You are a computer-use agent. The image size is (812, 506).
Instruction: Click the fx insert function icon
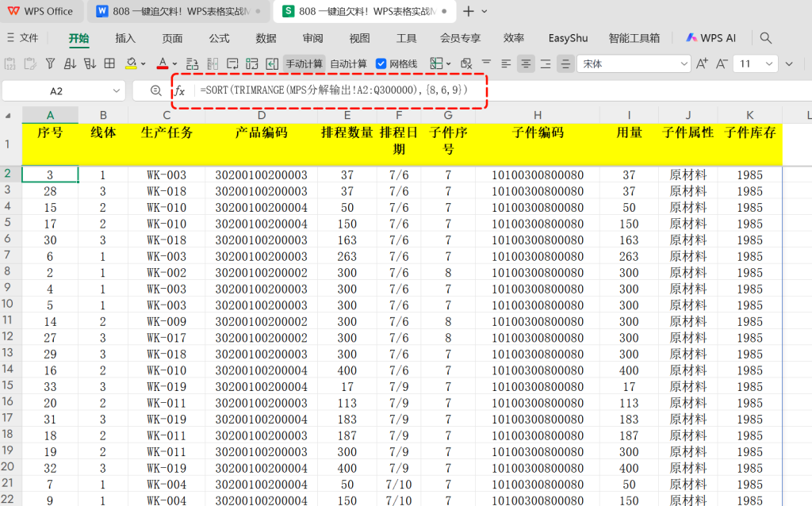click(x=179, y=90)
